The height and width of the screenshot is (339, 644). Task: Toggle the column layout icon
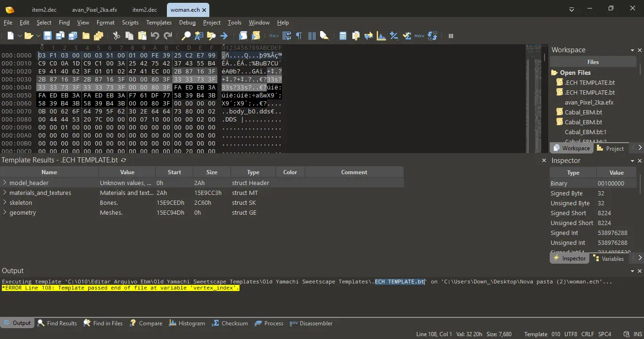pyautogui.click(x=312, y=36)
